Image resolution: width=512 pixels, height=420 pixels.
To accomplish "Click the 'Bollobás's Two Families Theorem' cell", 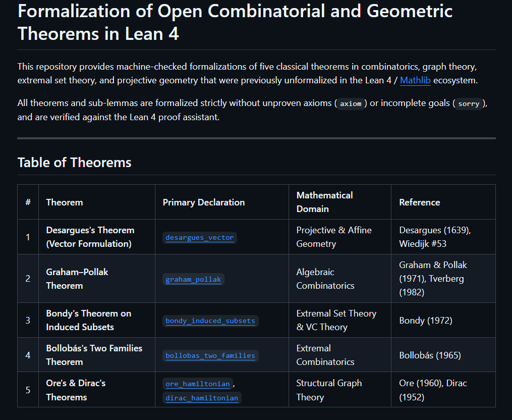I will click(97, 355).
